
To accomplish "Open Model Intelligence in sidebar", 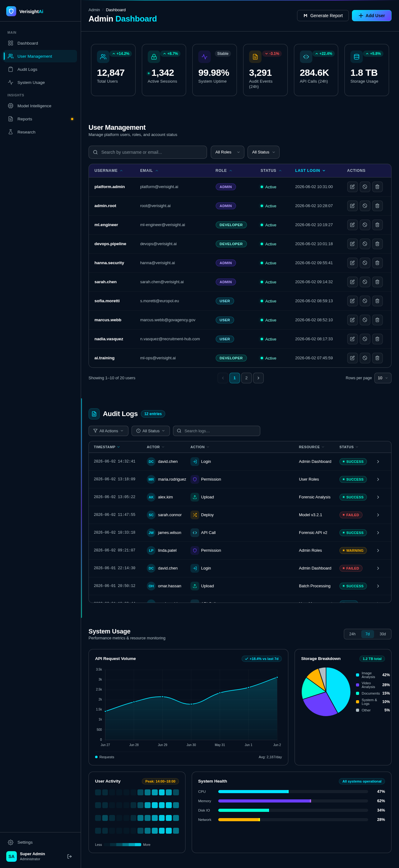I will (x=41, y=106).
